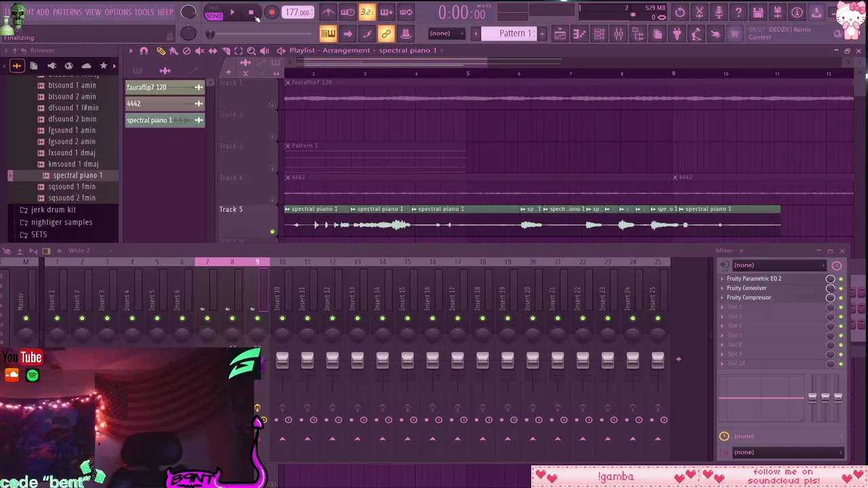Select fgsound 1 amin in Browser
The width and height of the screenshot is (868, 488).
pos(71,130)
